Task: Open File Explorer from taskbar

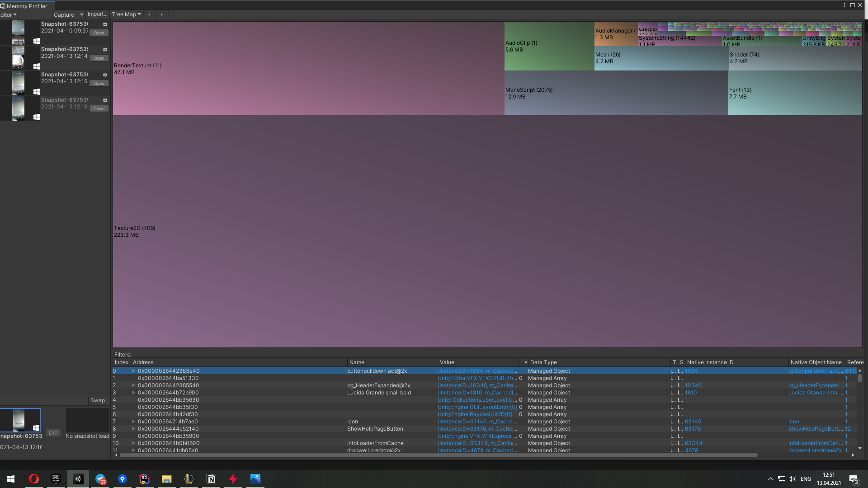Action: 167,479
